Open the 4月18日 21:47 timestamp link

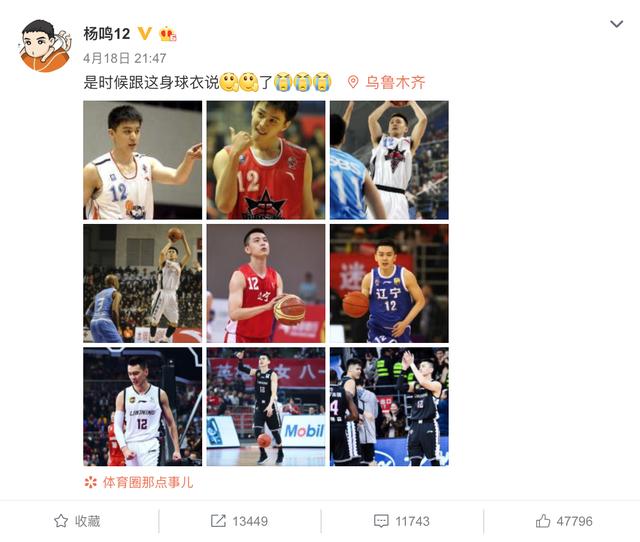click(x=124, y=58)
